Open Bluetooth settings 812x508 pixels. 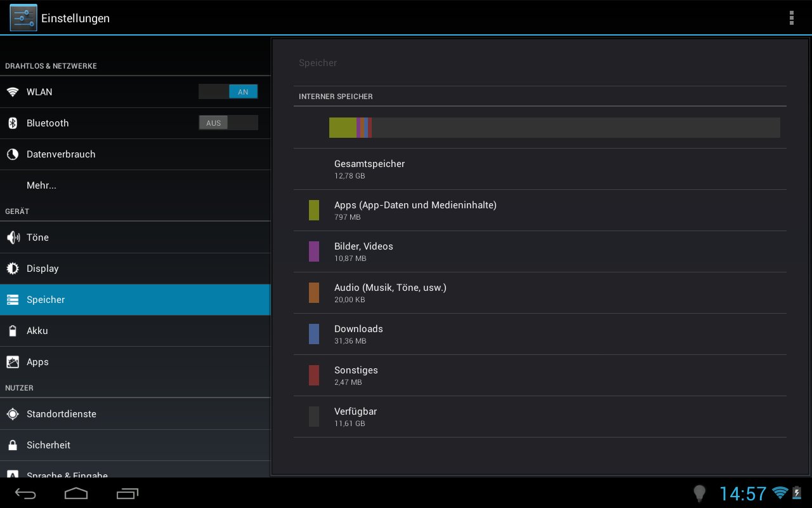click(x=135, y=123)
